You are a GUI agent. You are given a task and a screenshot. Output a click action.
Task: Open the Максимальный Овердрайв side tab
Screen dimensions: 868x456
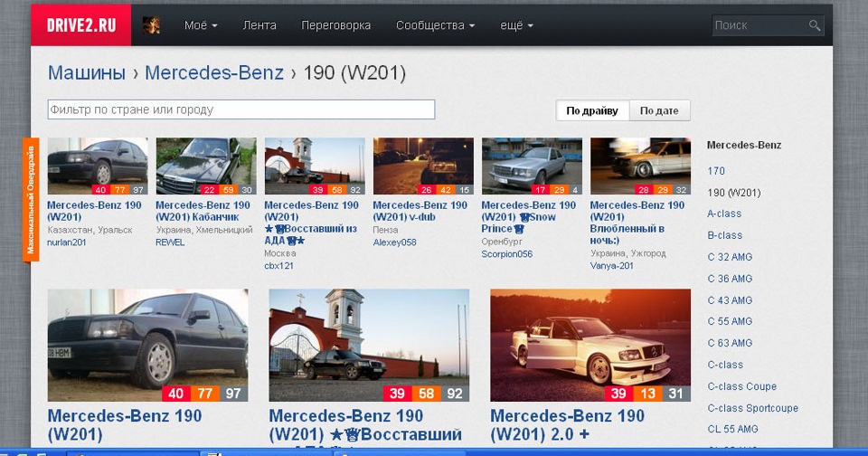[x=31, y=199]
